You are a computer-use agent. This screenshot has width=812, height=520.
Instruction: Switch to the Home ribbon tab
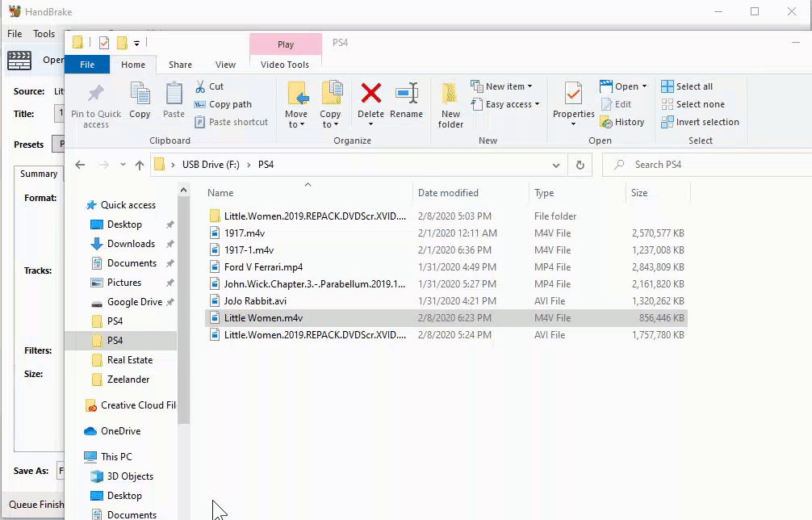point(133,65)
